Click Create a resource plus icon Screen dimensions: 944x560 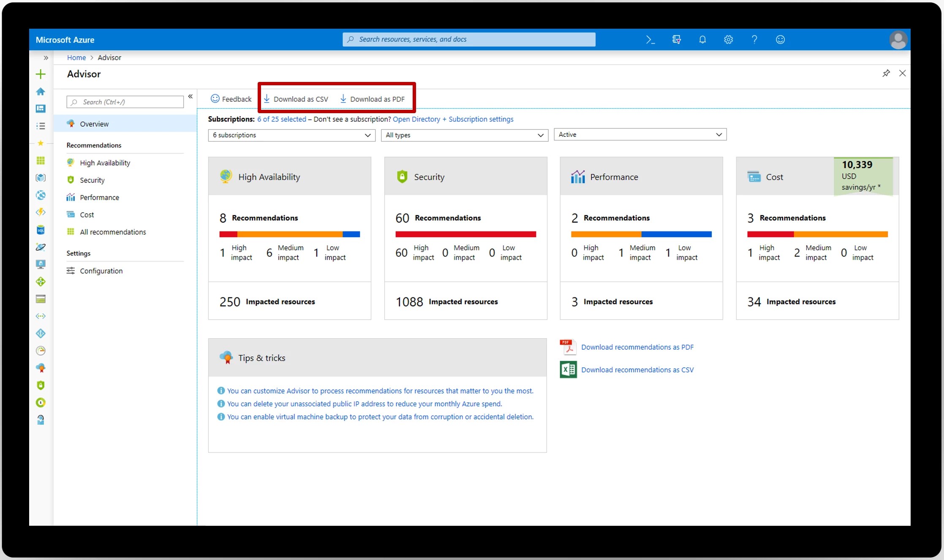point(41,73)
